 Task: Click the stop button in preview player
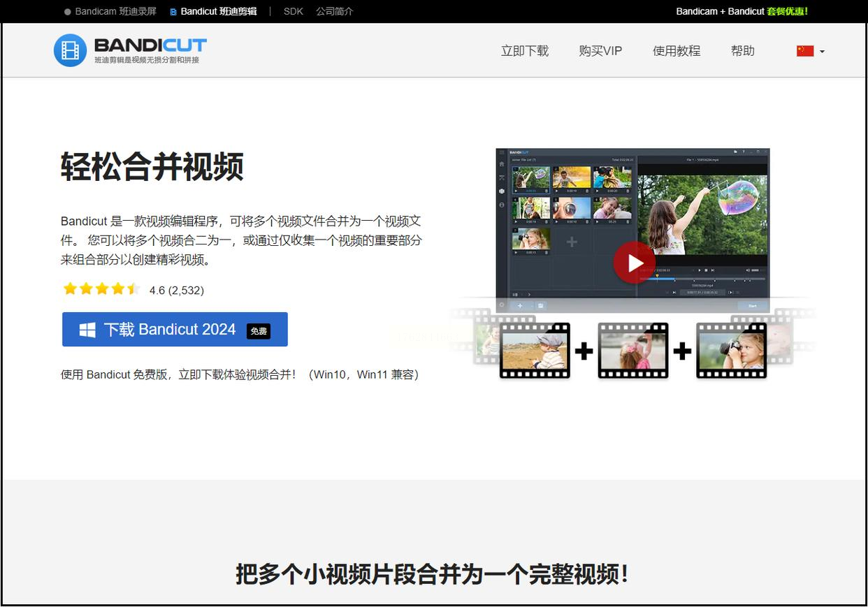coord(706,270)
